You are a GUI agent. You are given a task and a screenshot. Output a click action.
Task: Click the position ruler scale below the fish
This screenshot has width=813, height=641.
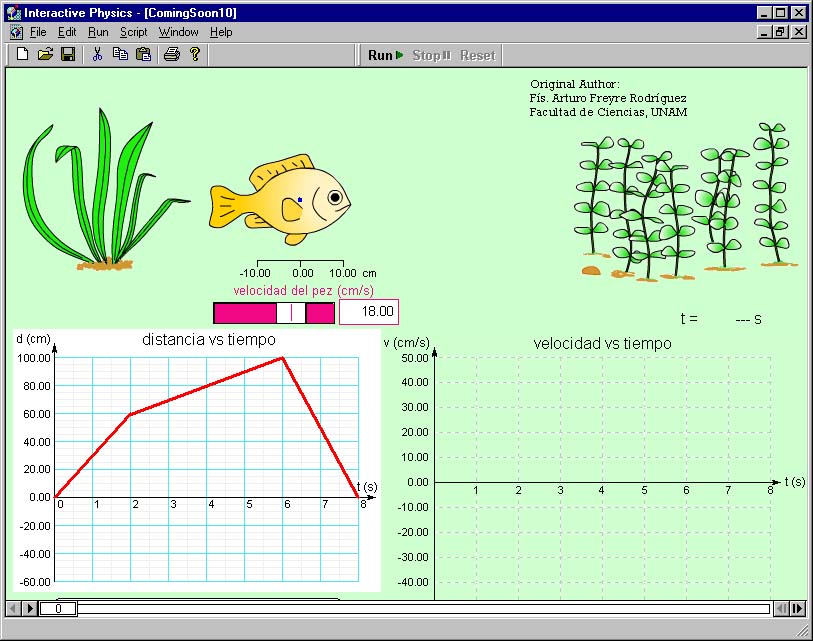click(x=308, y=269)
